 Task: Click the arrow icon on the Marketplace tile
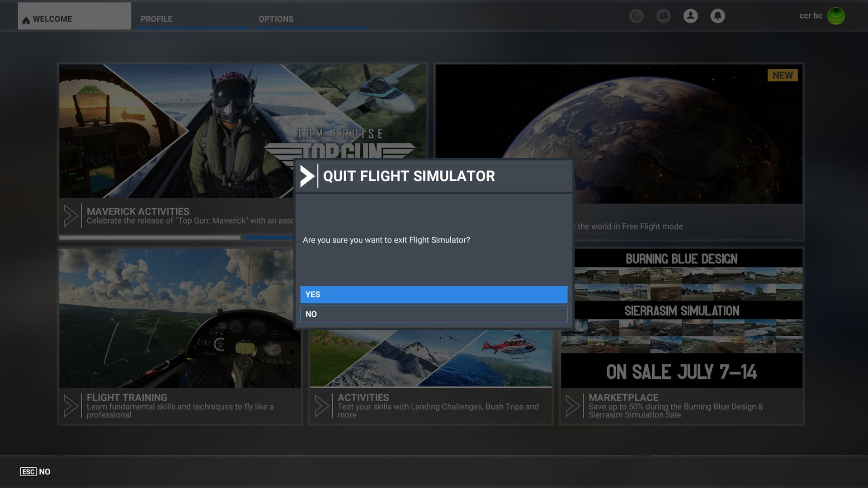point(572,406)
